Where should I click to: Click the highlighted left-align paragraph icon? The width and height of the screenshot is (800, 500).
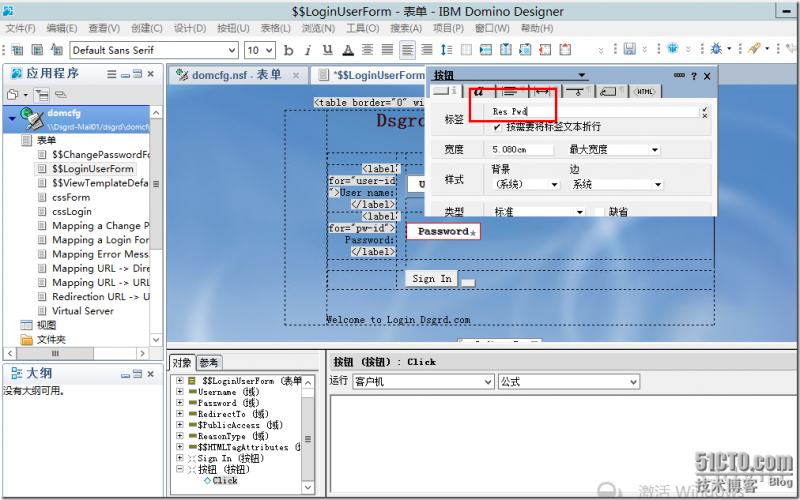[407, 50]
